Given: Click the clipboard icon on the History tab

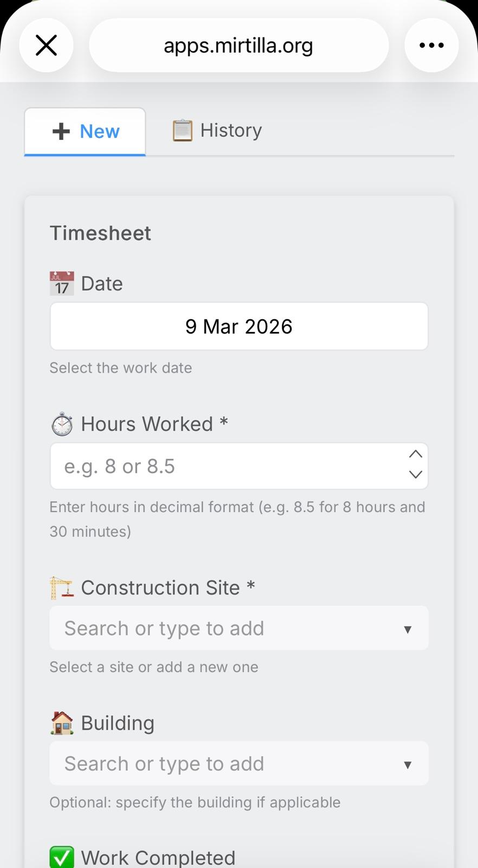Looking at the screenshot, I should coord(182,130).
